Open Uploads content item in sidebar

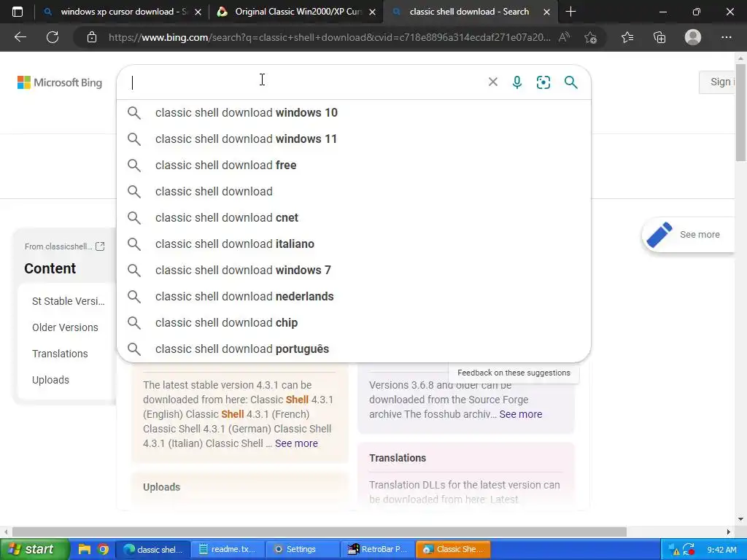(x=50, y=379)
